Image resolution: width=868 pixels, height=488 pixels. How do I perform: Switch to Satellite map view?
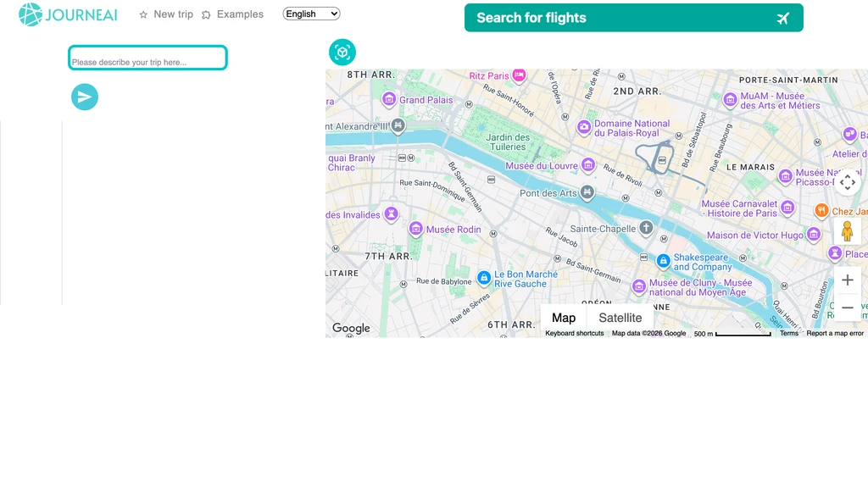point(620,318)
